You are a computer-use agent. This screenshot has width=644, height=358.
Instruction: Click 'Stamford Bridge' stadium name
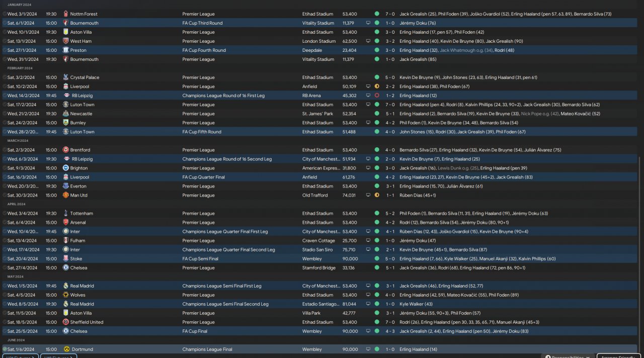pos(319,267)
